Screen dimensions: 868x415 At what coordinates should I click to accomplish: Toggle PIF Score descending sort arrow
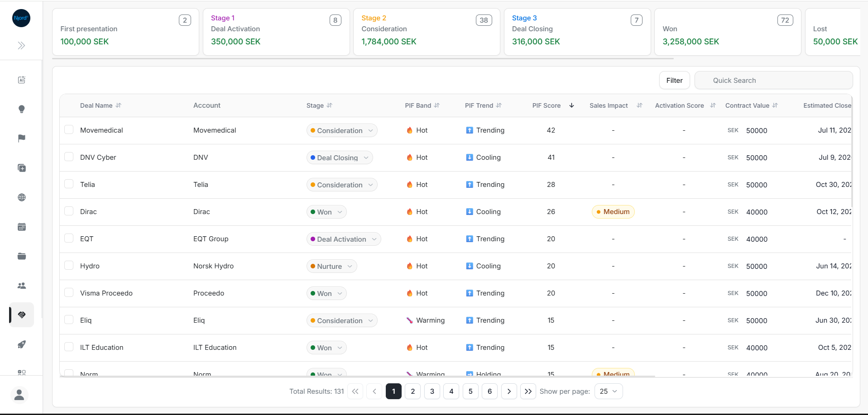pos(572,105)
